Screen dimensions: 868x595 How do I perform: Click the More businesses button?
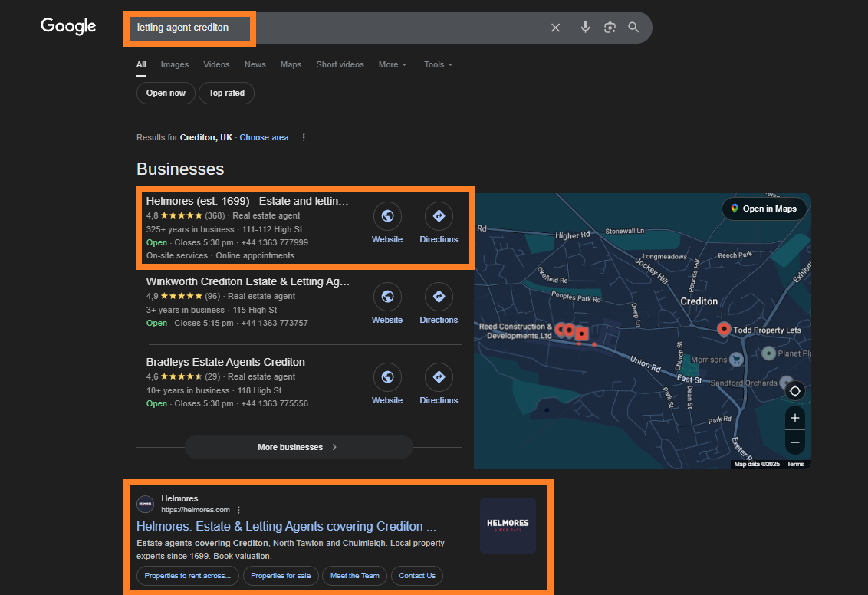pyautogui.click(x=298, y=447)
